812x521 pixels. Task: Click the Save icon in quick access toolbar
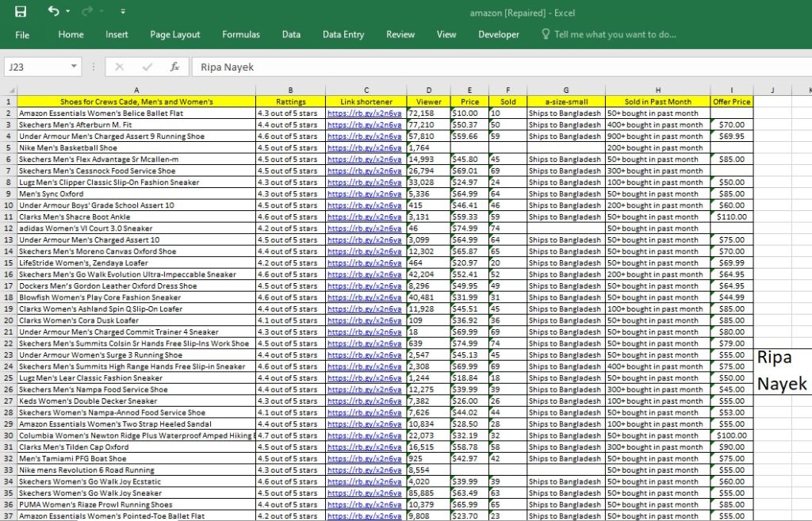pos(21,11)
